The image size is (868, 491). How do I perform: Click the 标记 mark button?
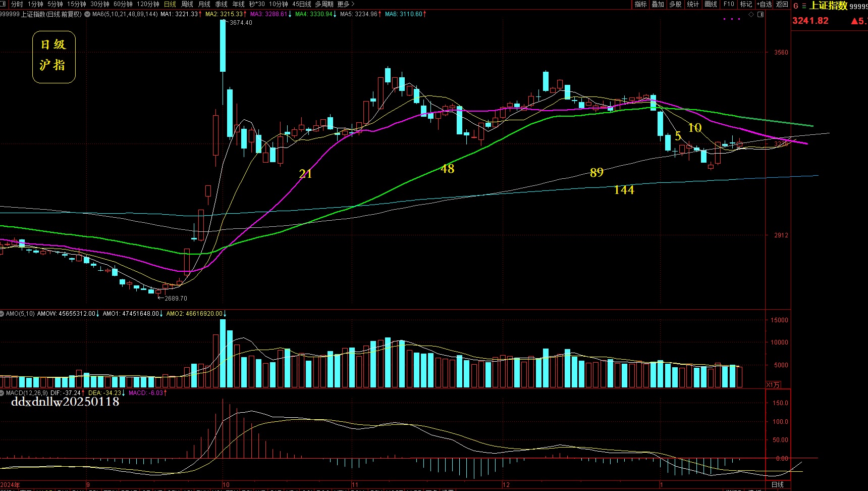tap(746, 4)
